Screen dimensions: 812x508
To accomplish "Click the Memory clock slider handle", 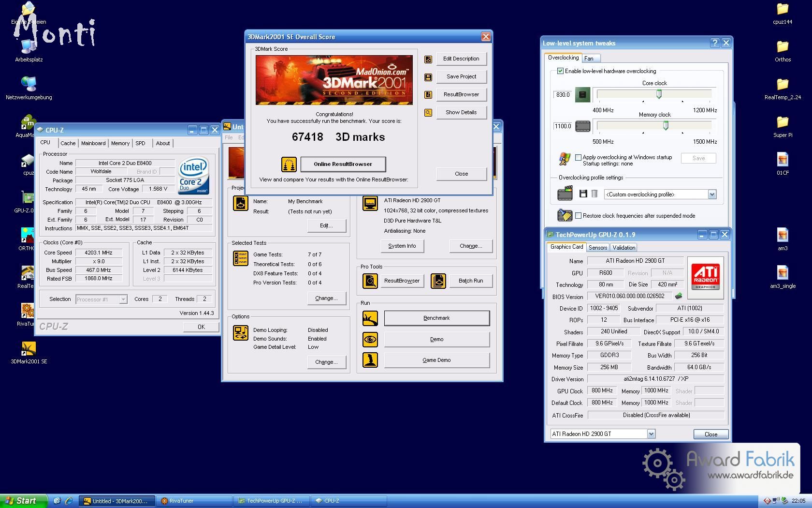I will pos(666,126).
